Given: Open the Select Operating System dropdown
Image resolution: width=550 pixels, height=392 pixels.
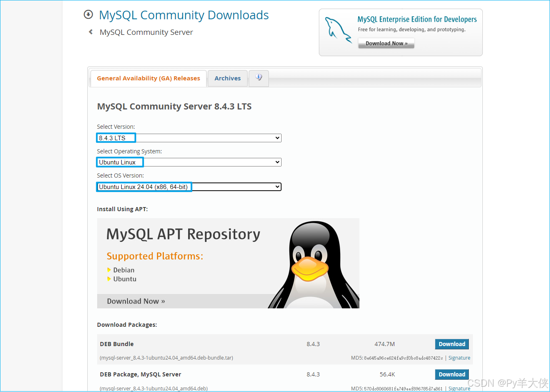Looking at the screenshot, I should point(189,162).
